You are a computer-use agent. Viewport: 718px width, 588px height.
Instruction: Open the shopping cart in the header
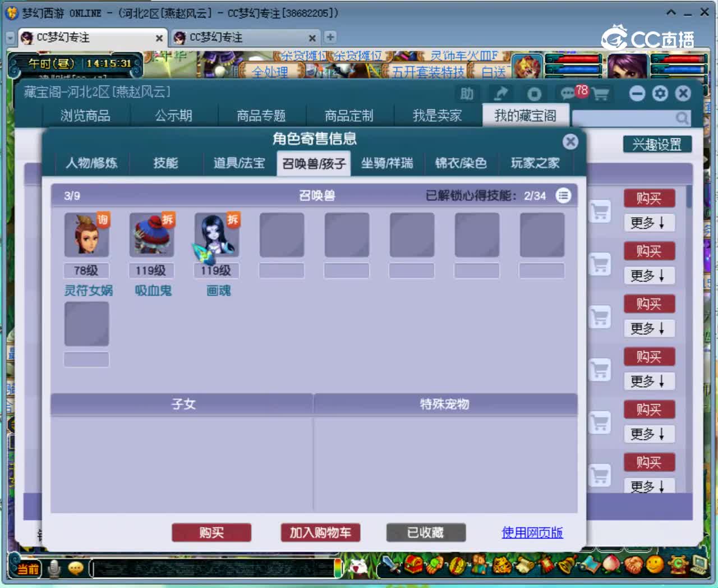[x=600, y=94]
